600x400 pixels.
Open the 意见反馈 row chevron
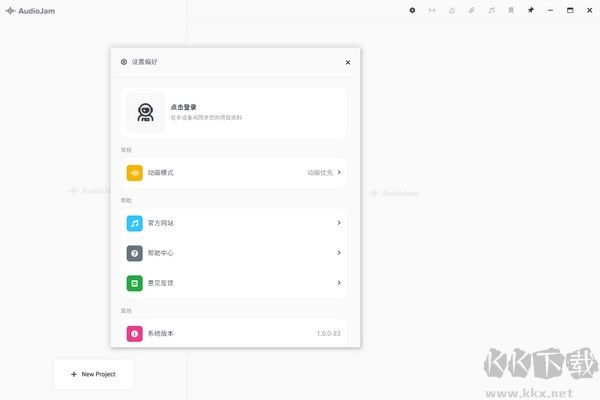point(339,283)
